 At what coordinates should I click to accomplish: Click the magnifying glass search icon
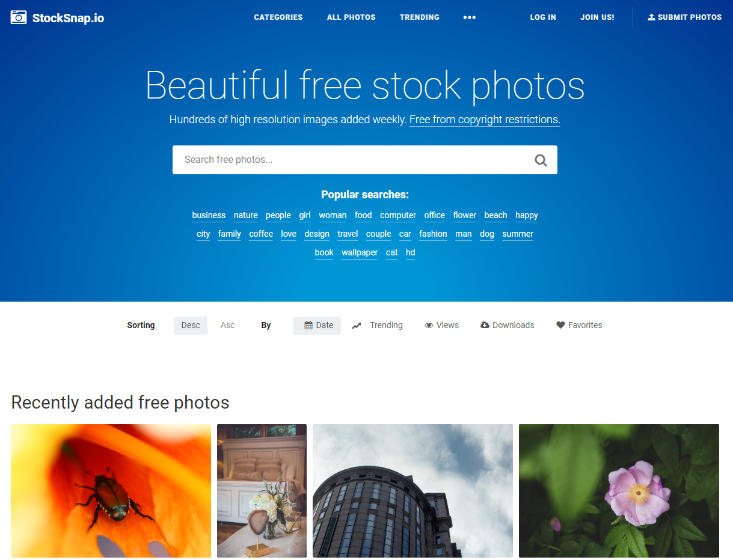541,160
